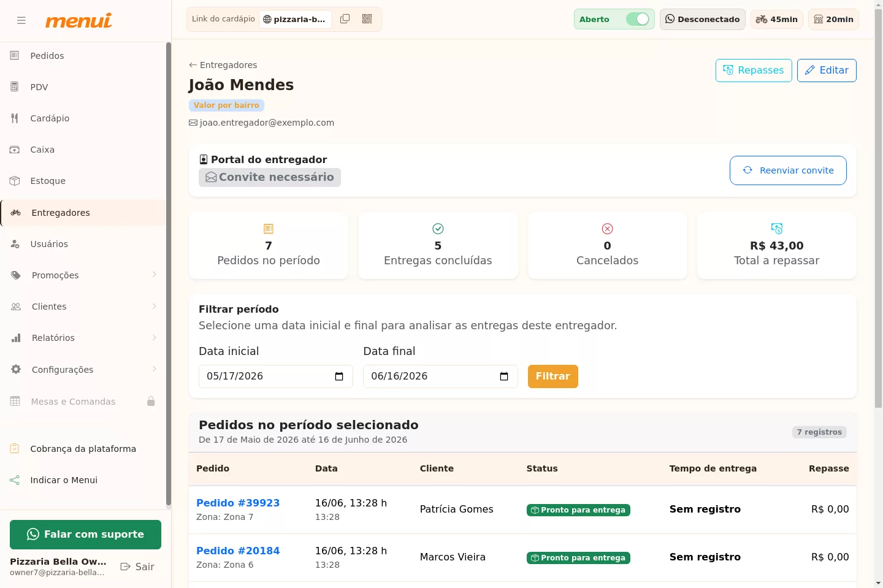Screen dimensions: 883x588
Task: Expand the Clientes submenu
Action: [x=154, y=306]
